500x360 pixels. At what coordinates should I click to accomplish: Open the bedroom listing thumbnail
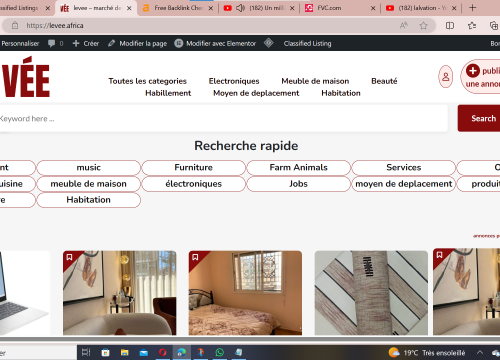coord(245,293)
